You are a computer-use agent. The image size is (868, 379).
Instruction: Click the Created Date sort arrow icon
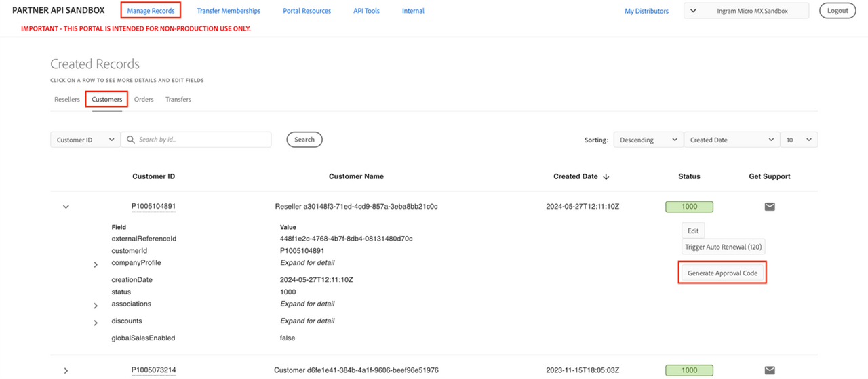coord(606,176)
